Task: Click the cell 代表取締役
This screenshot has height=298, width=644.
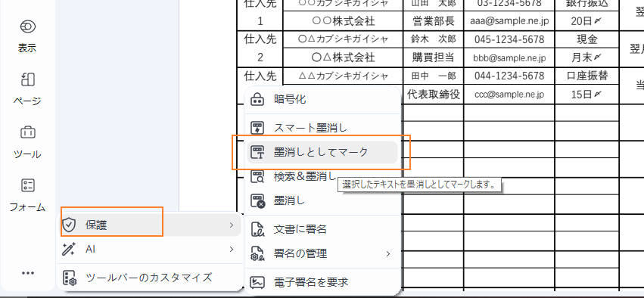Action: (x=434, y=95)
